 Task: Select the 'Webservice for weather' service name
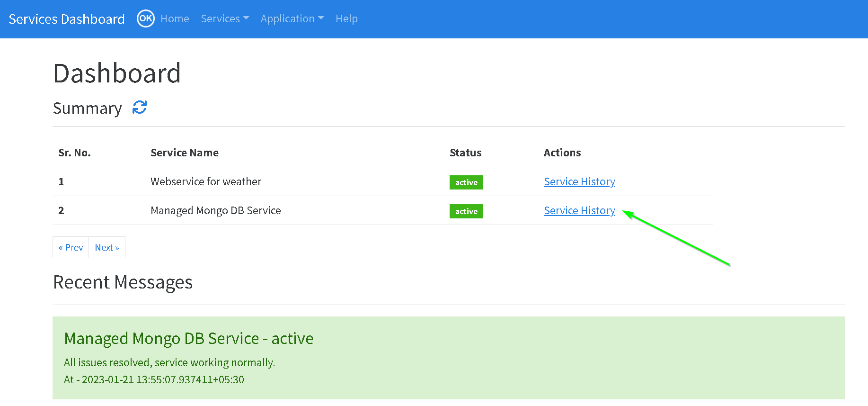[206, 181]
